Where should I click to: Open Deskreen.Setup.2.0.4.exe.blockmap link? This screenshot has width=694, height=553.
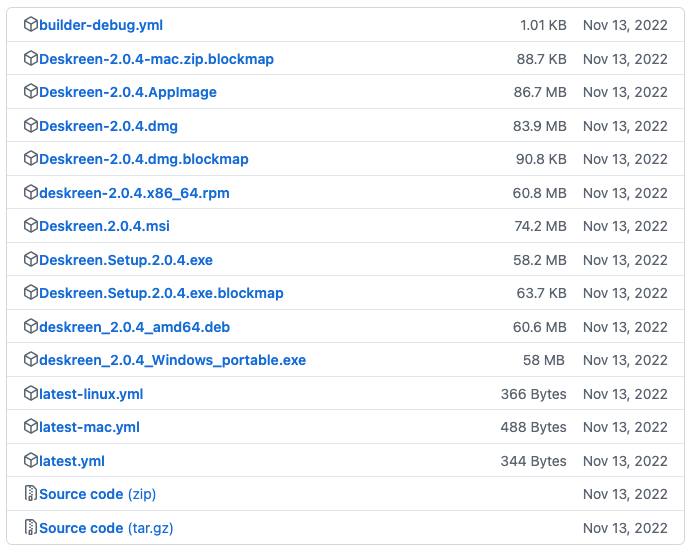coord(161,293)
